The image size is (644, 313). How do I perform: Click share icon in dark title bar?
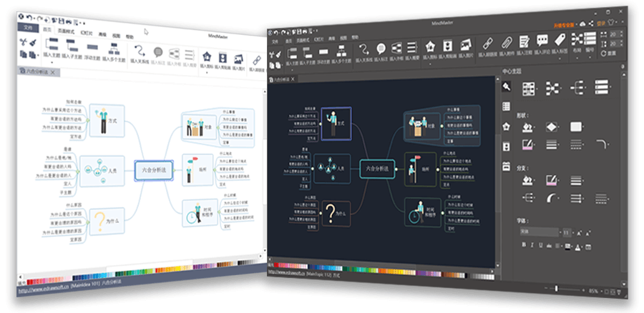point(591,24)
